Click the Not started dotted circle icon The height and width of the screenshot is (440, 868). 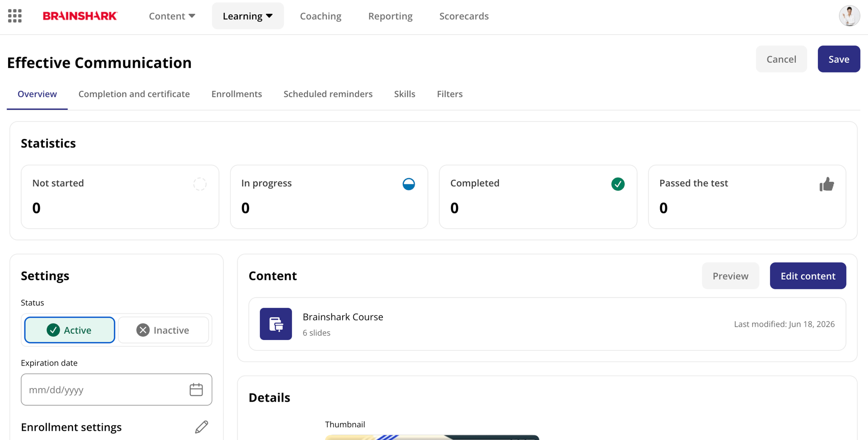tap(200, 184)
